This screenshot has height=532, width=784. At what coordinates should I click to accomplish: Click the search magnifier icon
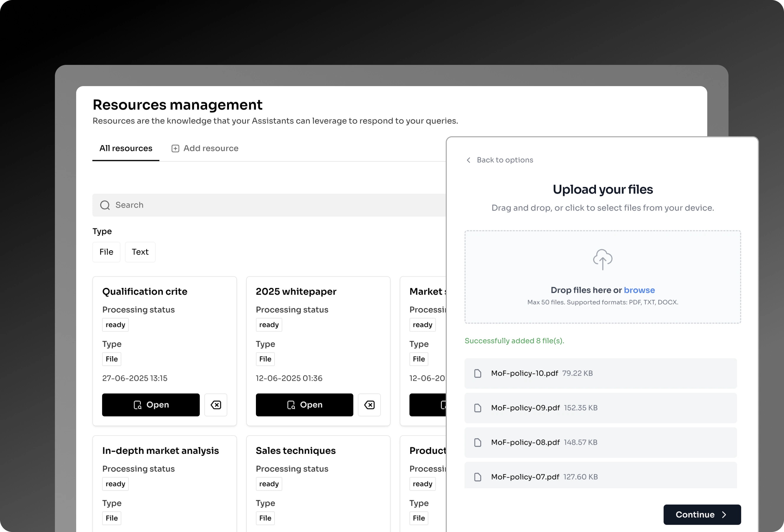[x=105, y=205]
